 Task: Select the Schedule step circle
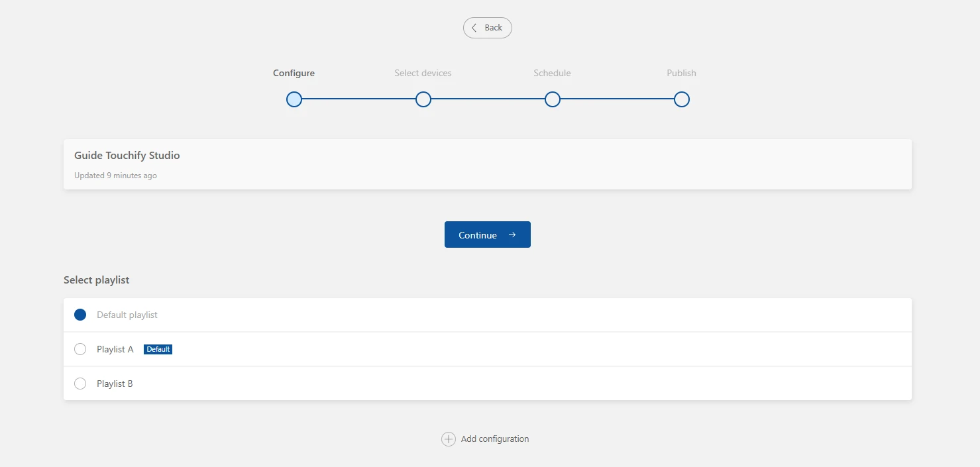(x=553, y=99)
